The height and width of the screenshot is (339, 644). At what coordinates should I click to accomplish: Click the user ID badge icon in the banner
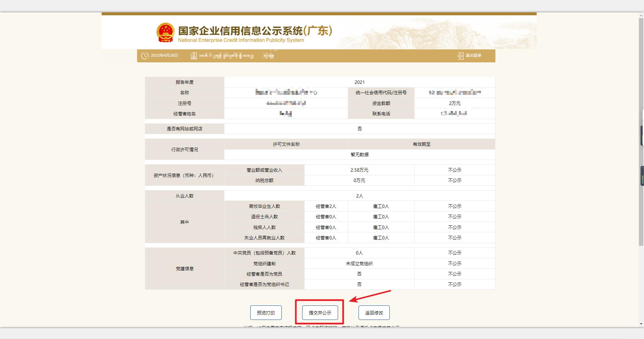click(x=193, y=56)
